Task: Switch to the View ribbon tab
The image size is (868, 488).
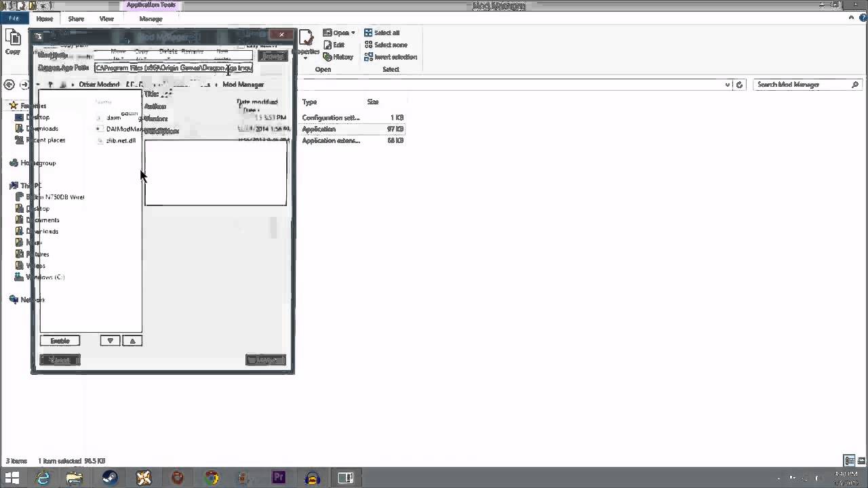Action: (x=106, y=19)
